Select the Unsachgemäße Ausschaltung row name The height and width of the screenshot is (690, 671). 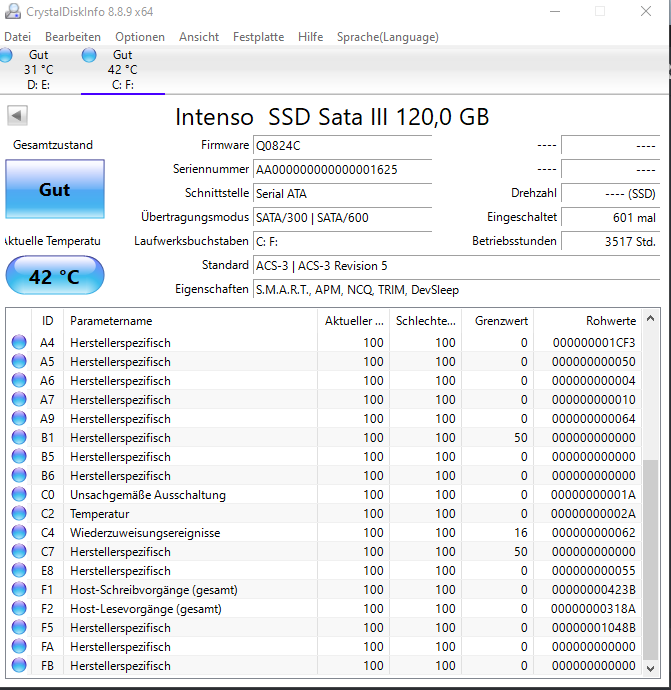(148, 495)
